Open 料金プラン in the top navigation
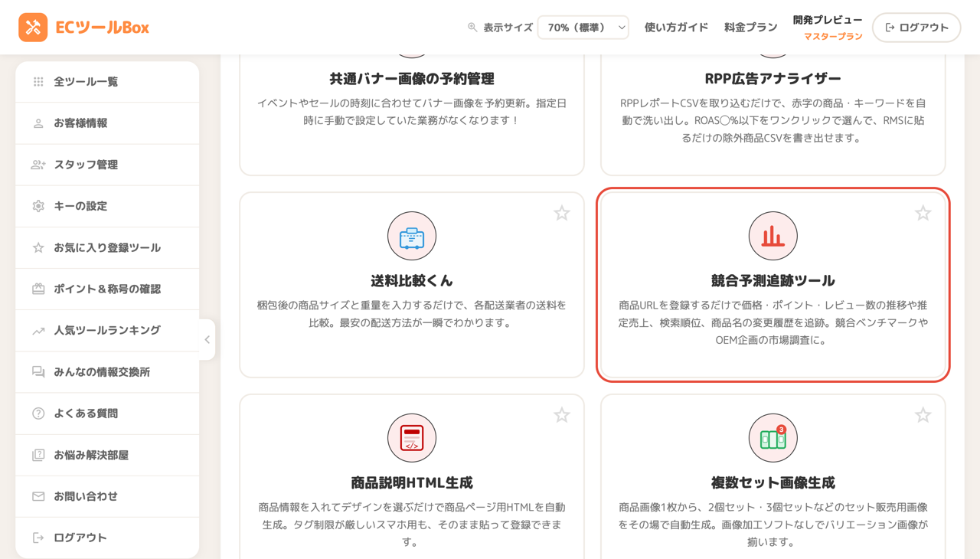The image size is (980, 559). [x=751, y=28]
